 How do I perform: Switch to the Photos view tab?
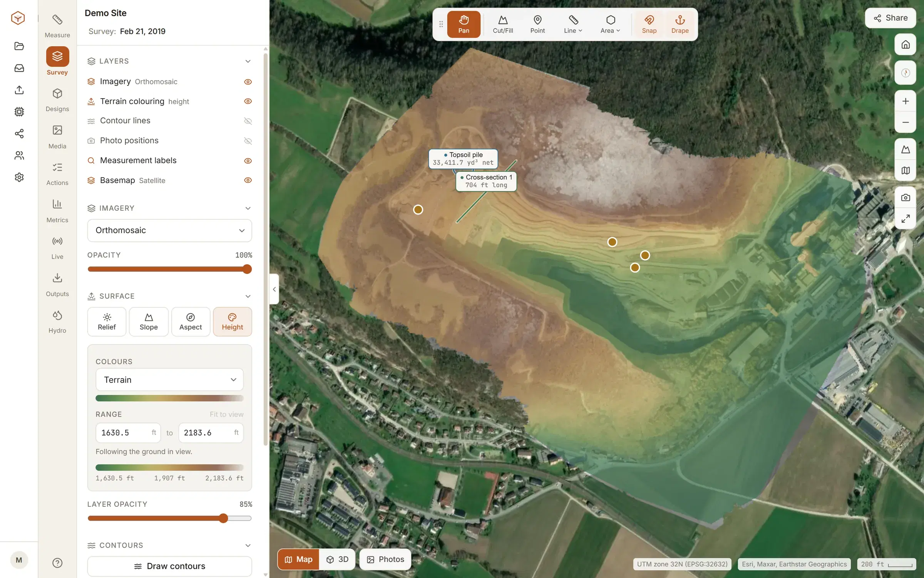click(385, 559)
